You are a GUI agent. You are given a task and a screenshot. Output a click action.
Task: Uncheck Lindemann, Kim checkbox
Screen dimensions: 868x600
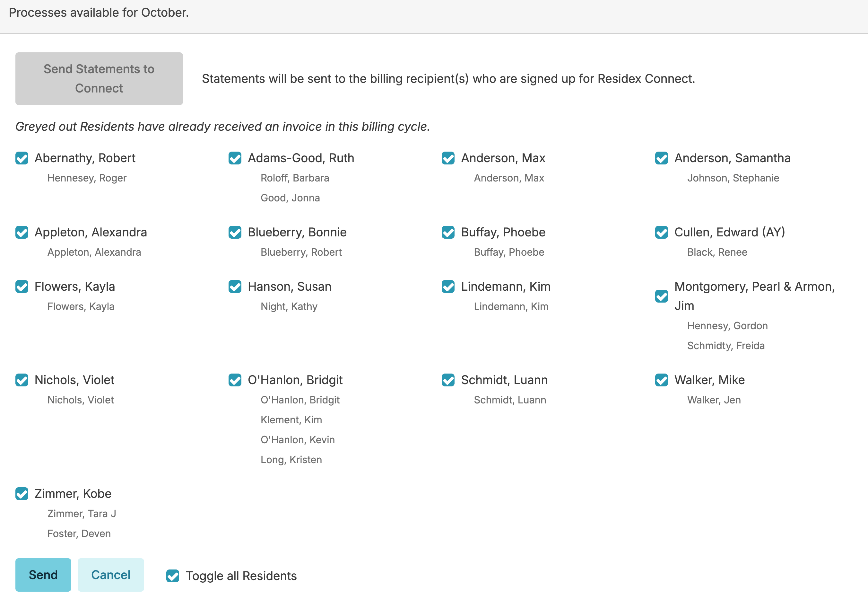click(x=448, y=287)
